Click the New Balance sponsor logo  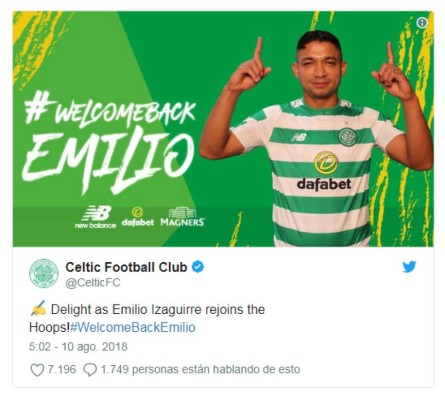click(x=95, y=217)
